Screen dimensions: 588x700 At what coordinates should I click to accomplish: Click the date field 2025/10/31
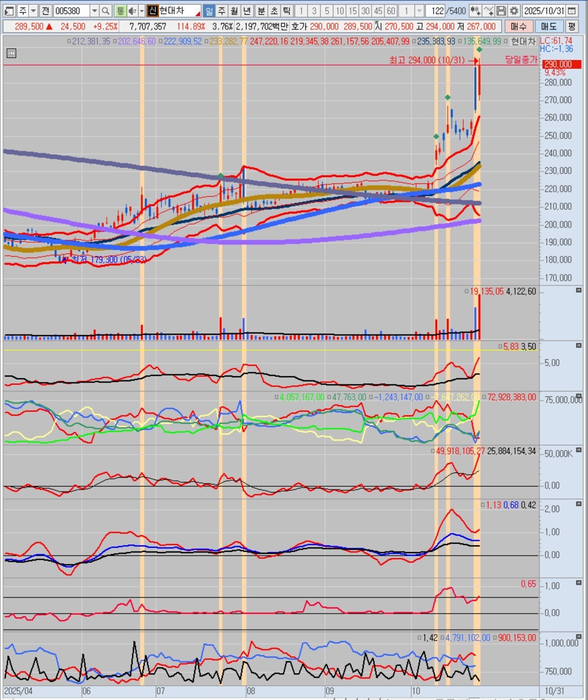pos(544,11)
